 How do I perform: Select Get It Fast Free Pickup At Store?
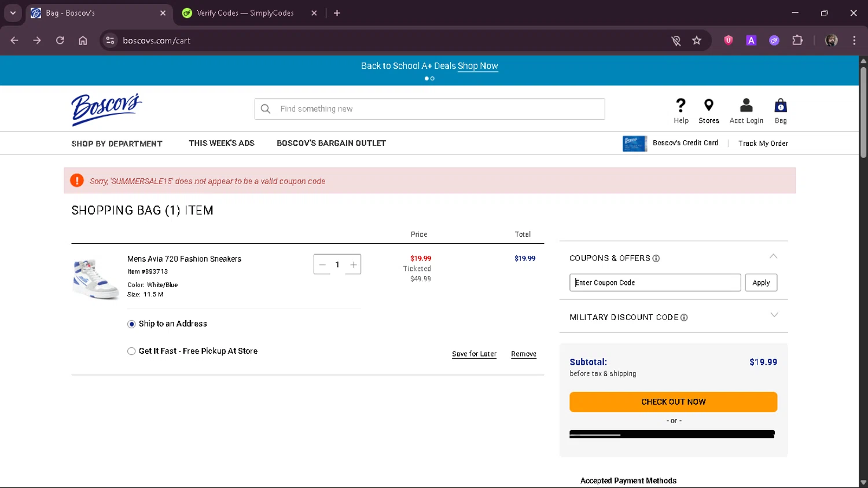tap(131, 351)
